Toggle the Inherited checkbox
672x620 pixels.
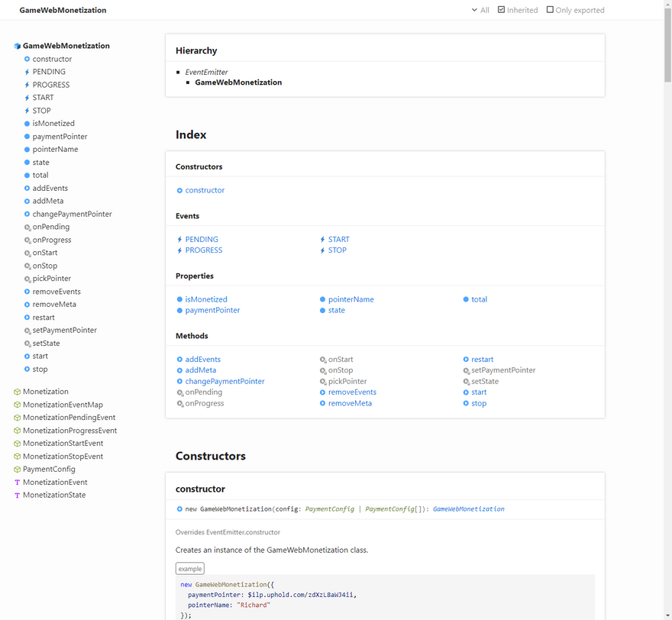click(502, 10)
